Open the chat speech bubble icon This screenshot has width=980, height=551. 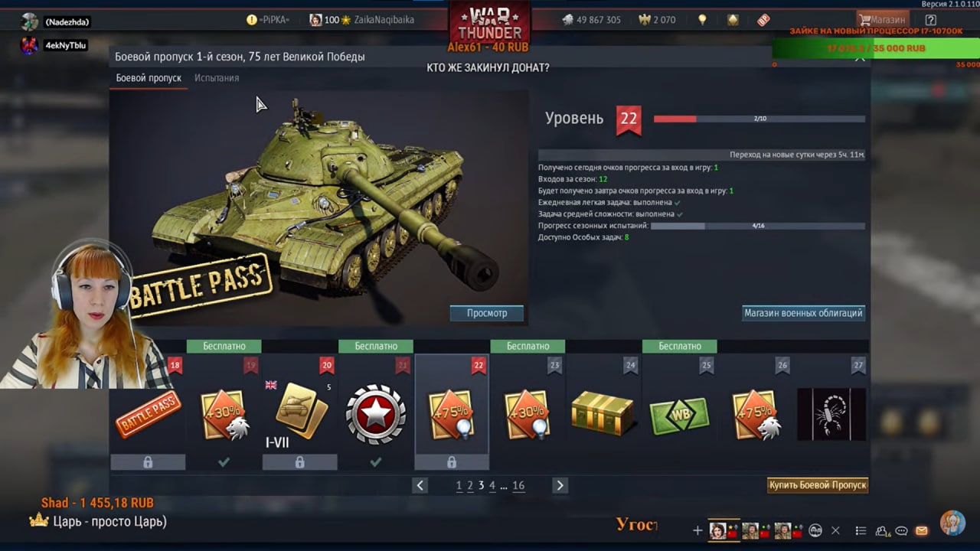[901, 530]
